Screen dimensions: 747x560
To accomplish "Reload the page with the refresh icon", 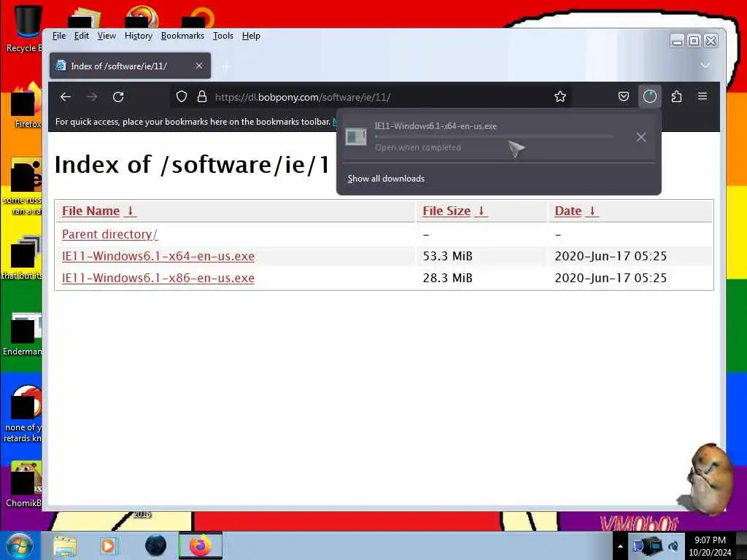I will (x=118, y=97).
